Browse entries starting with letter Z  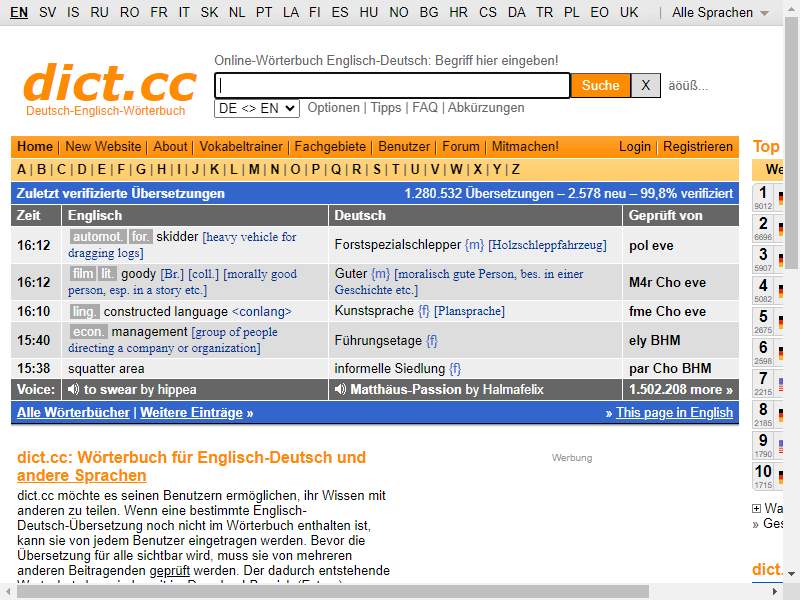click(515, 169)
